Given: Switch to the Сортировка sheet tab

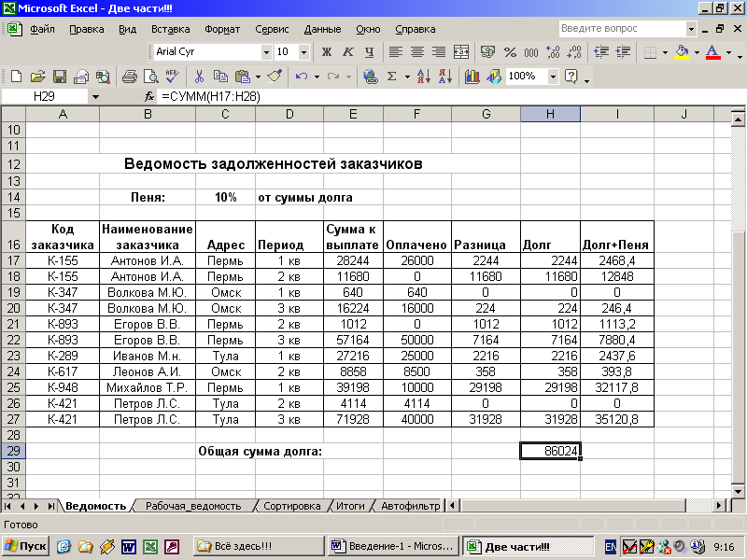Looking at the screenshot, I should 291,506.
